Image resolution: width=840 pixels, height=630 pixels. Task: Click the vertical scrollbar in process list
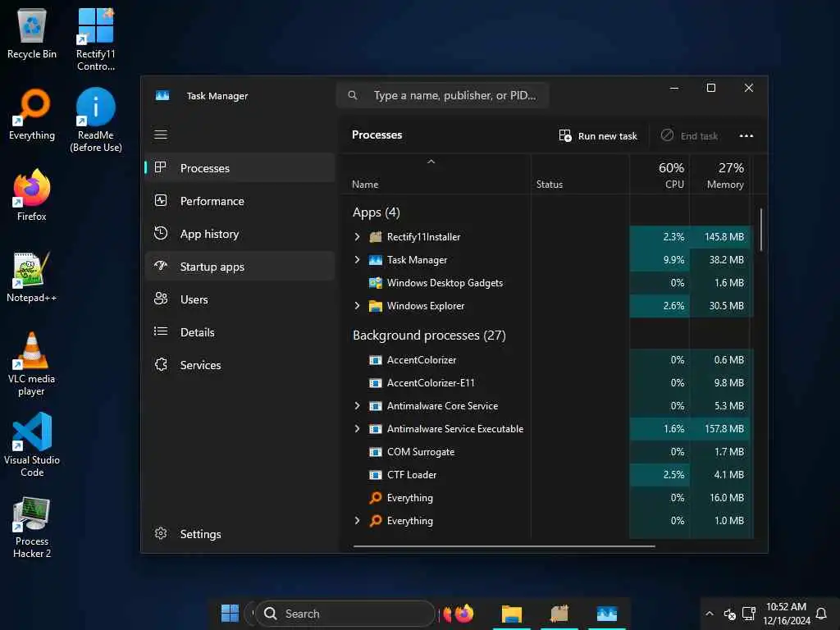pyautogui.click(x=760, y=230)
